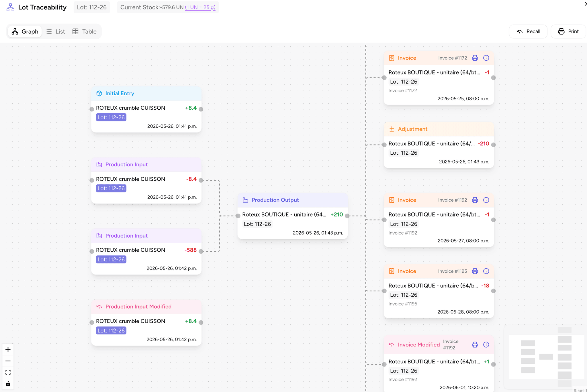Toggle graph interactivity lock
Viewport: 587px width, 392px height.
coord(8,384)
